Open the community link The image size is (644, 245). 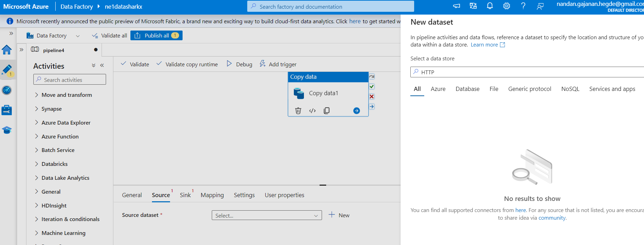(x=552, y=218)
